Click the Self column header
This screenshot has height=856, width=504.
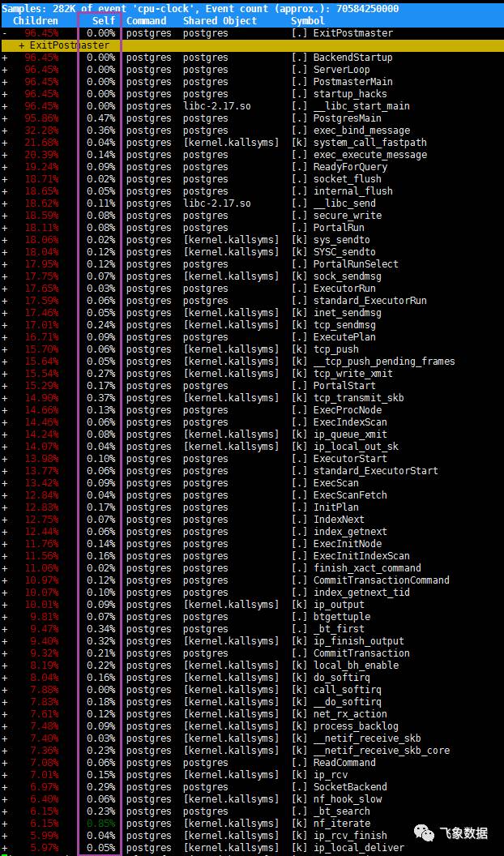coord(104,21)
